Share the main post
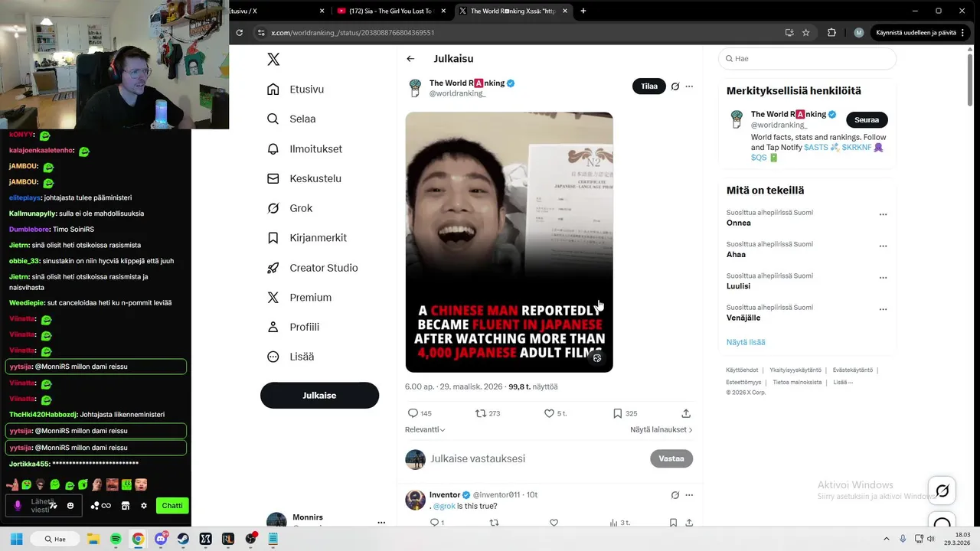The image size is (980, 551). click(x=686, y=413)
